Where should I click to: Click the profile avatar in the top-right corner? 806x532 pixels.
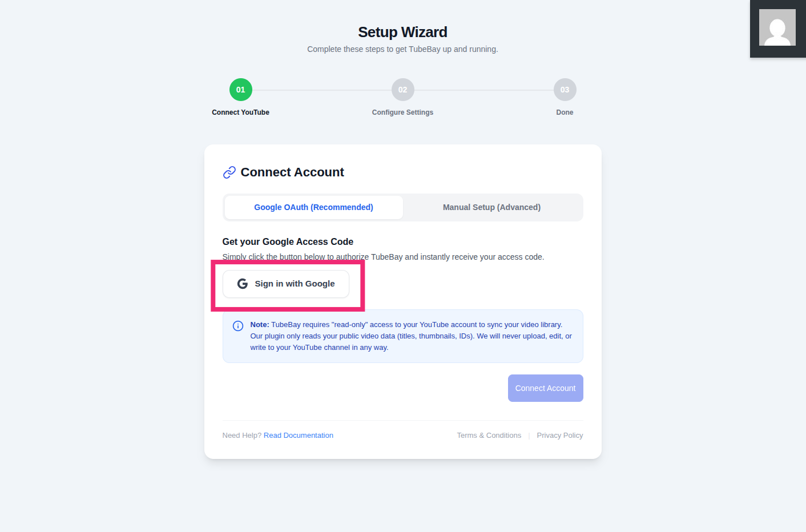tap(777, 29)
